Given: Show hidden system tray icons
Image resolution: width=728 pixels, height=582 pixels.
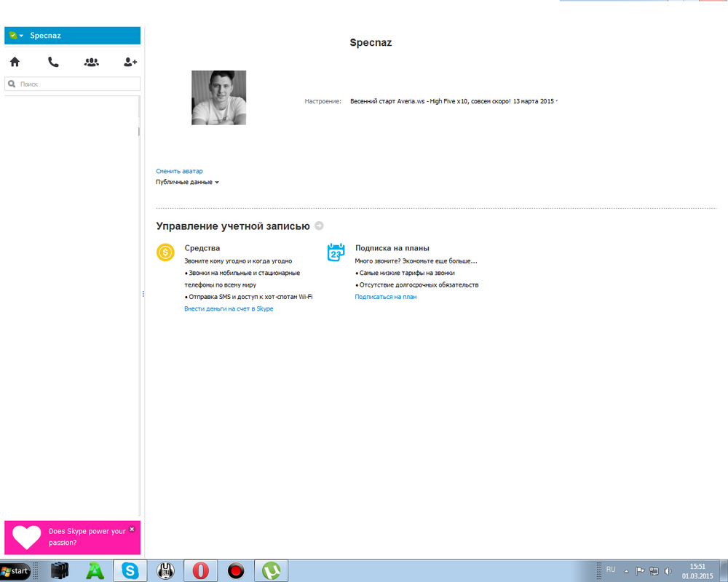Looking at the screenshot, I should [626, 571].
